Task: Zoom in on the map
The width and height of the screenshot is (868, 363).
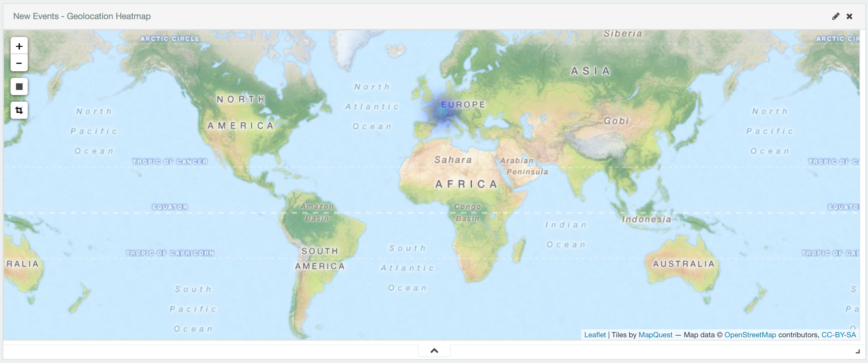Action: pyautogui.click(x=19, y=46)
